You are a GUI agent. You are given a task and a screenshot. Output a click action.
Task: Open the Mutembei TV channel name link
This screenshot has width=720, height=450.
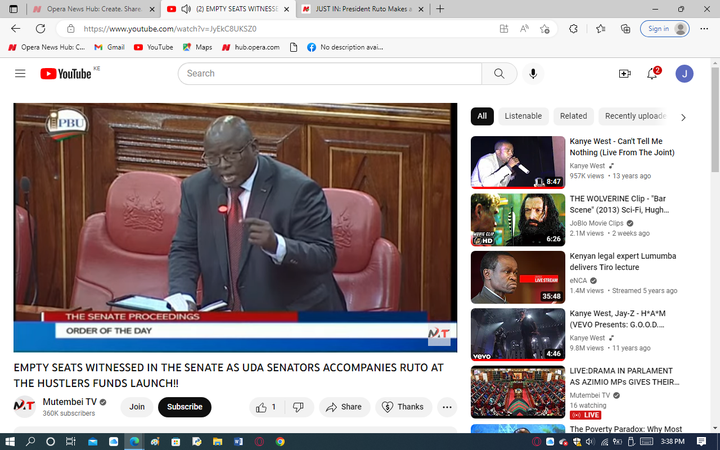[70, 402]
